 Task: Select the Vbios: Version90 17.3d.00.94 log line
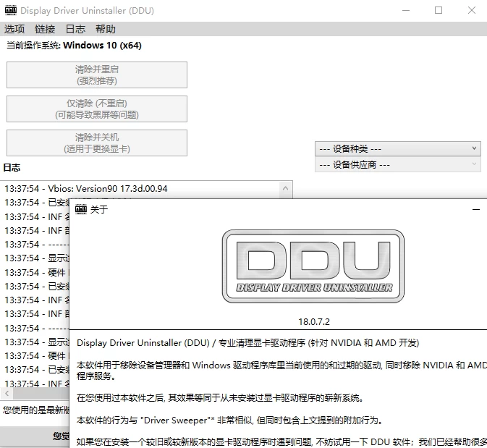(85, 189)
